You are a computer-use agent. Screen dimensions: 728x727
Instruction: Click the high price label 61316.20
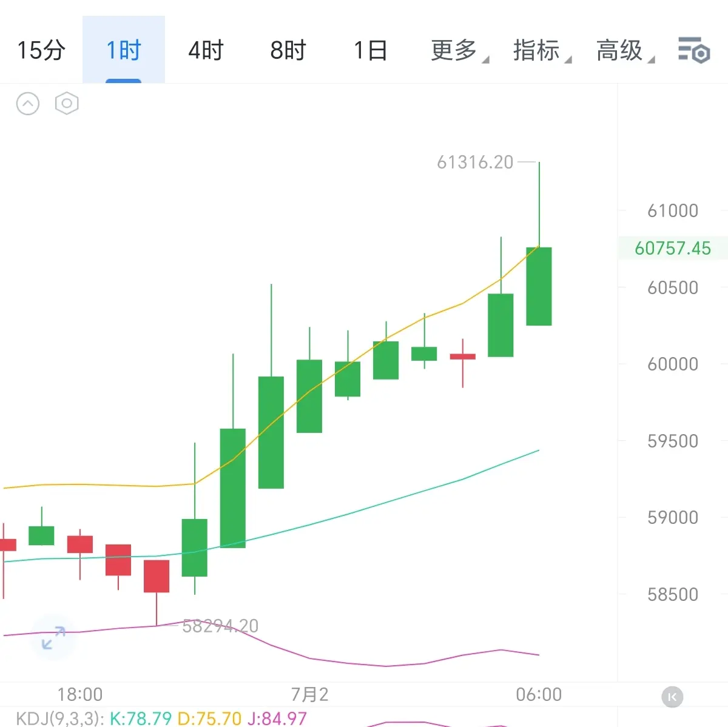(x=475, y=162)
